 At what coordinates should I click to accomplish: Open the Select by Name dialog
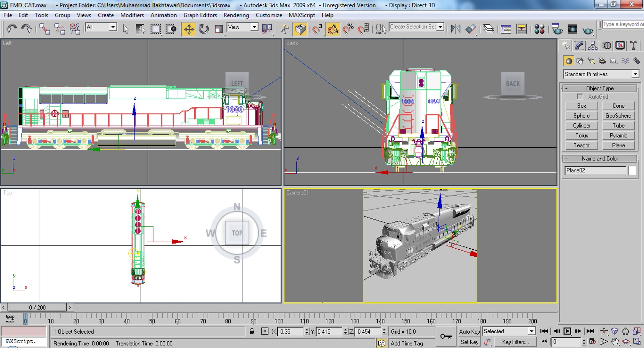pos(140,29)
